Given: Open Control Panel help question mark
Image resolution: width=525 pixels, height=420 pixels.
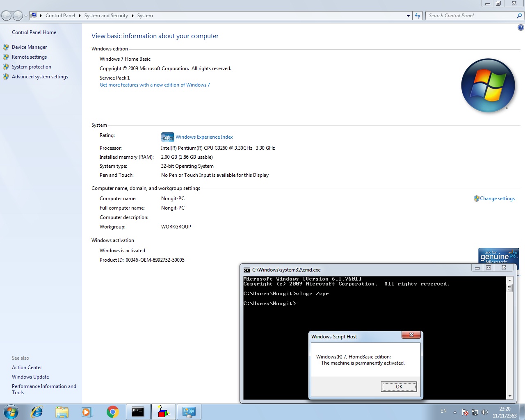Looking at the screenshot, I should point(521,27).
